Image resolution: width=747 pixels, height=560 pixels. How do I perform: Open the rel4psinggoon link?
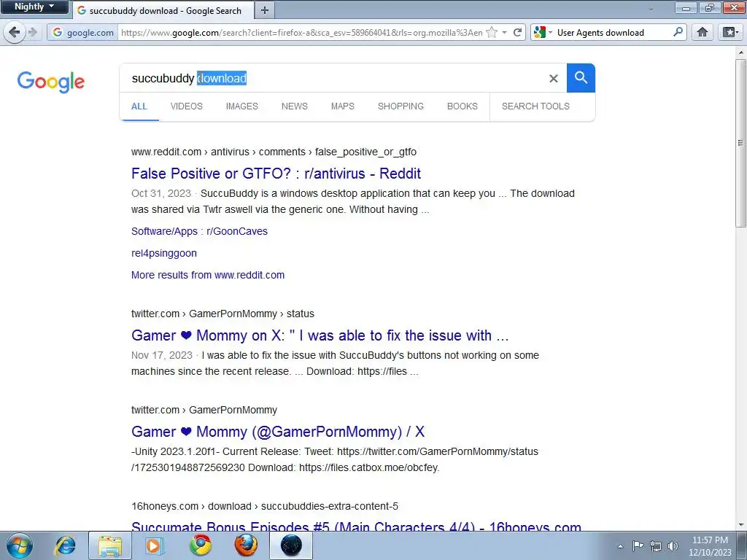164,253
